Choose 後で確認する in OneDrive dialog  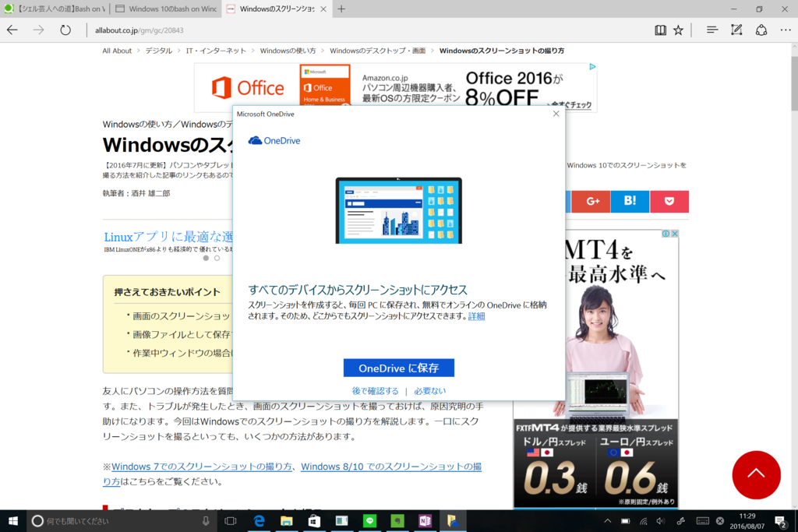coord(375,390)
